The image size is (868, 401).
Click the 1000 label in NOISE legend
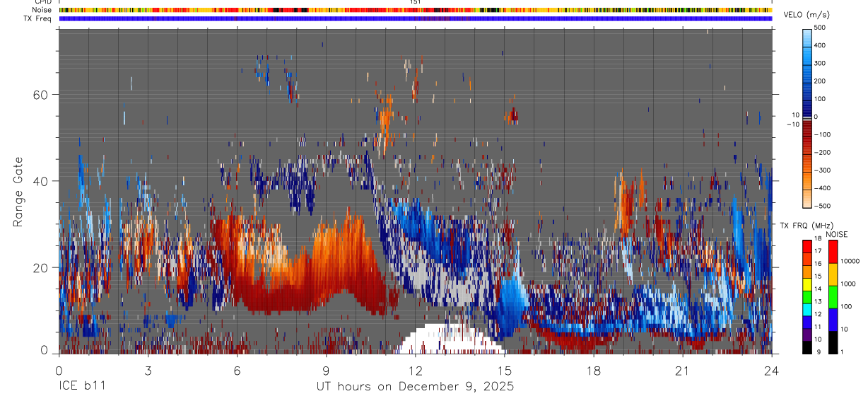848,284
